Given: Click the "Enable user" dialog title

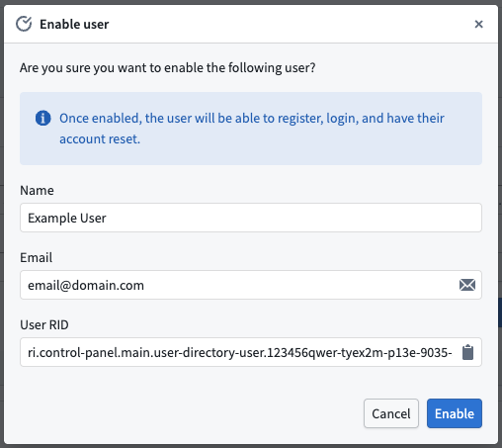Looking at the screenshot, I should (x=74, y=24).
